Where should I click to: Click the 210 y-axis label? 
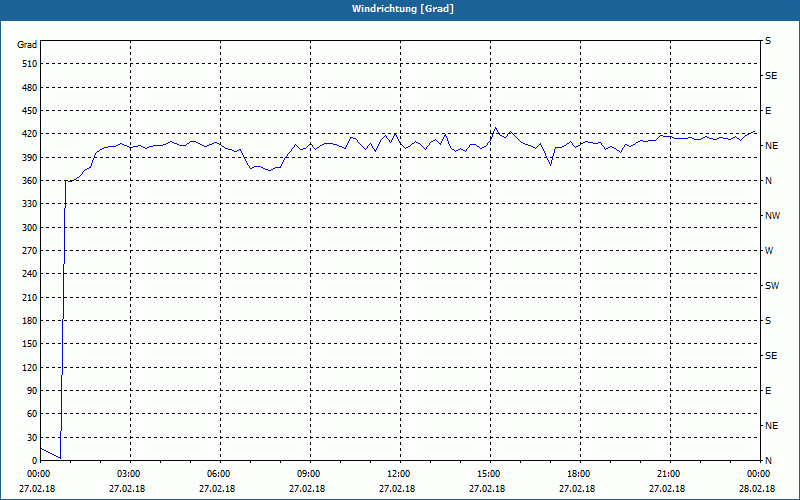click(x=30, y=297)
